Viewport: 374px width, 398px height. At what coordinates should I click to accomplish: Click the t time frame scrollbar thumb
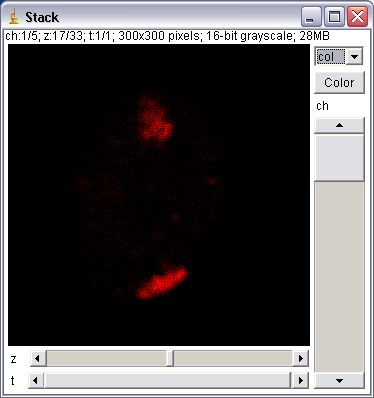point(168,380)
